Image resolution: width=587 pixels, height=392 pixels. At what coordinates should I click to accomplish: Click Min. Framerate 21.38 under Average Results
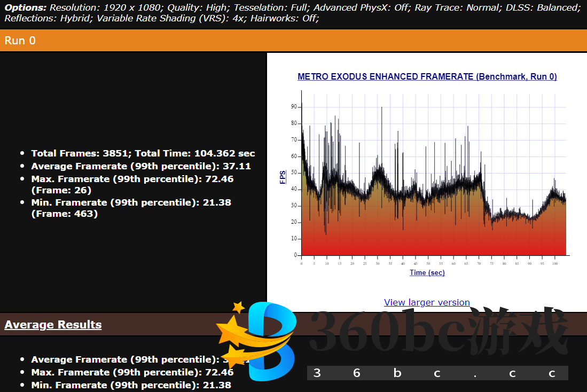coord(131,385)
